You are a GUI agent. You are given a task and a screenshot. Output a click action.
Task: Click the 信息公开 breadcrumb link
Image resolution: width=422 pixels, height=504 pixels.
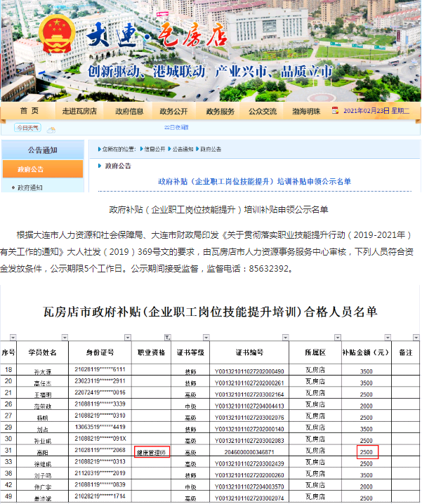[x=154, y=149]
